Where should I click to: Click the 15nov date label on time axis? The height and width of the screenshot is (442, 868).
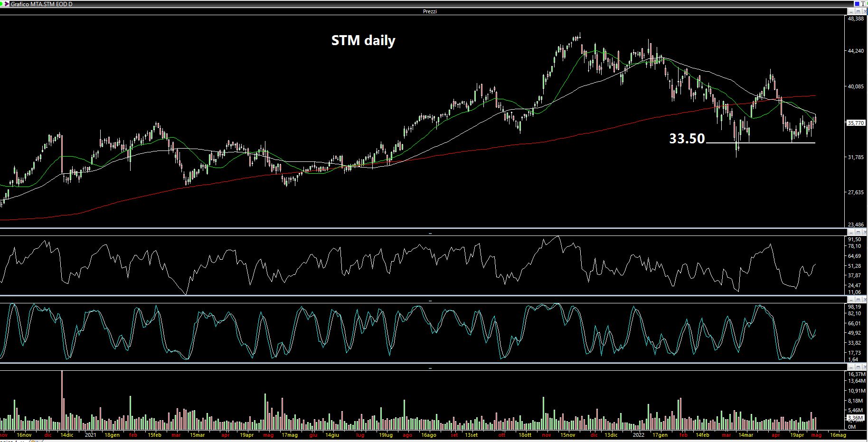click(x=567, y=435)
